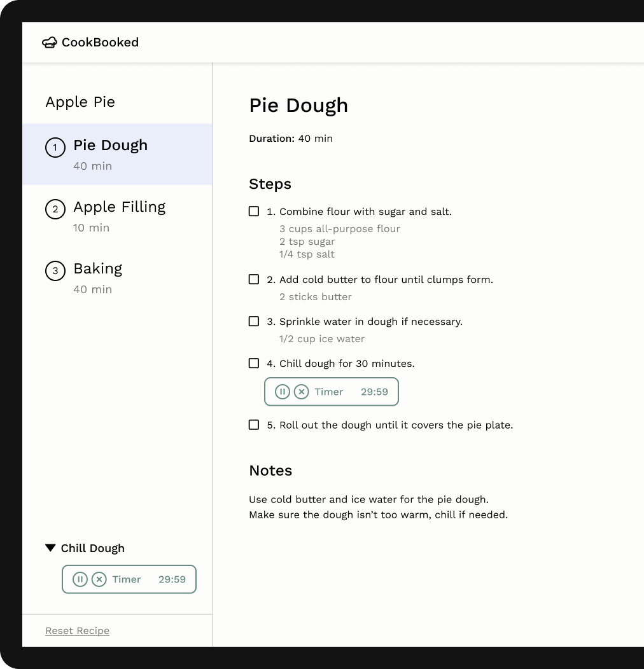Check off step 3 Sprinkle water
The image size is (644, 669).
coord(254,321)
